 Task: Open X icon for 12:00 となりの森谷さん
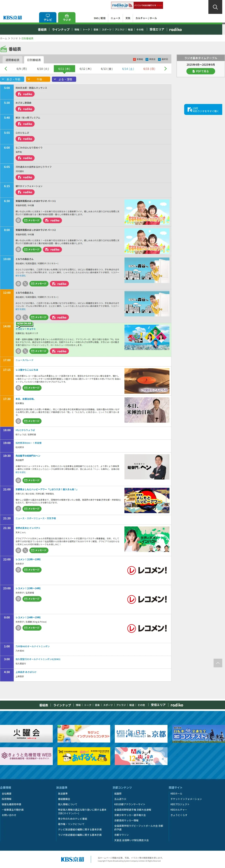click(x=25, y=317)
